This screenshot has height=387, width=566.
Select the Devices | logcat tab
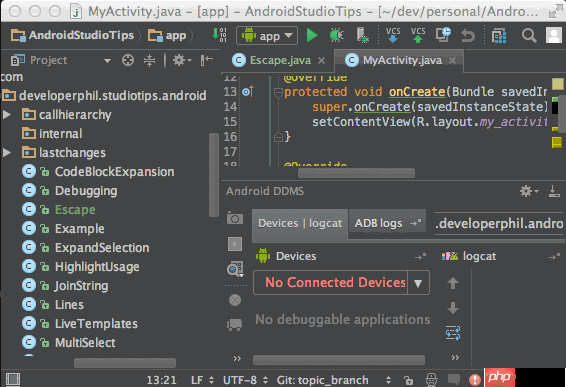coord(300,223)
